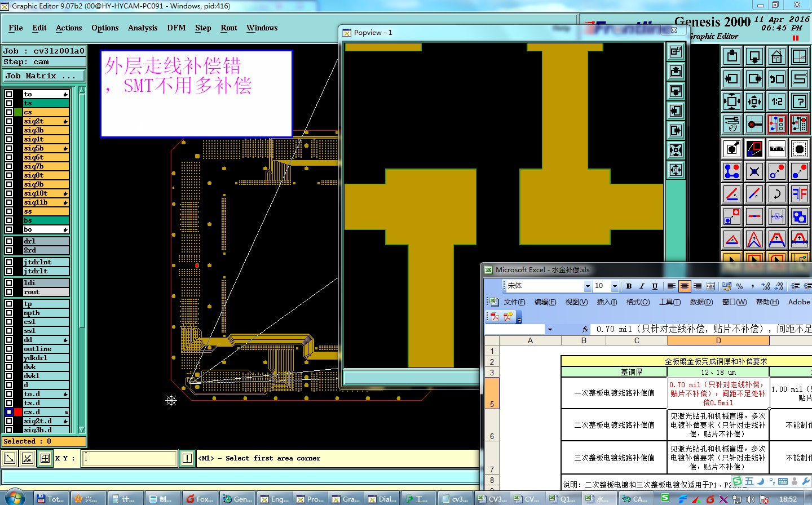Select the blue overlapping shapes icon
The height and width of the screenshot is (505, 812).
pos(800,216)
